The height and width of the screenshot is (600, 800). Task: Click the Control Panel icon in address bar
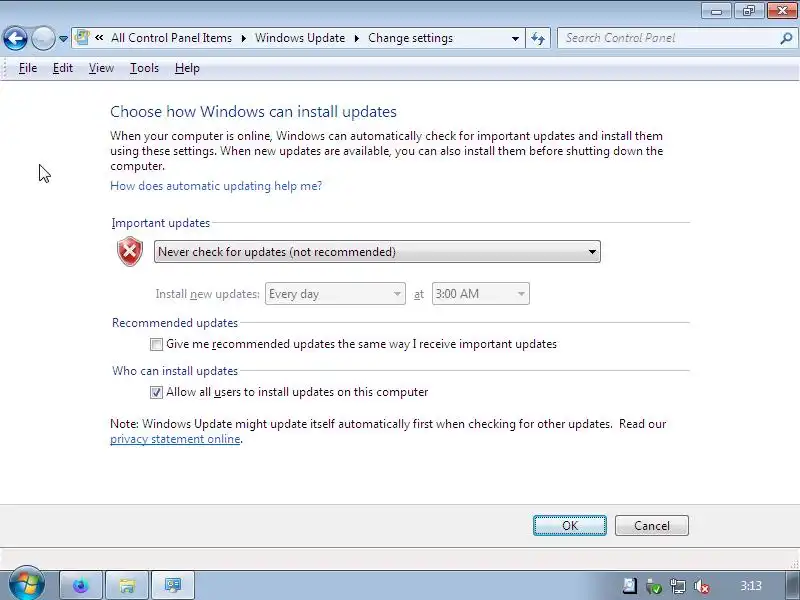tap(82, 38)
